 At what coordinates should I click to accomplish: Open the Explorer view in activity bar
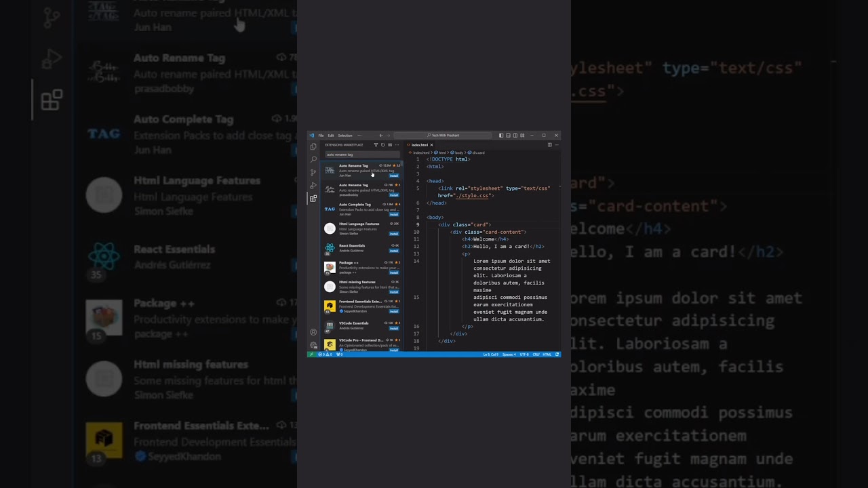pos(313,146)
